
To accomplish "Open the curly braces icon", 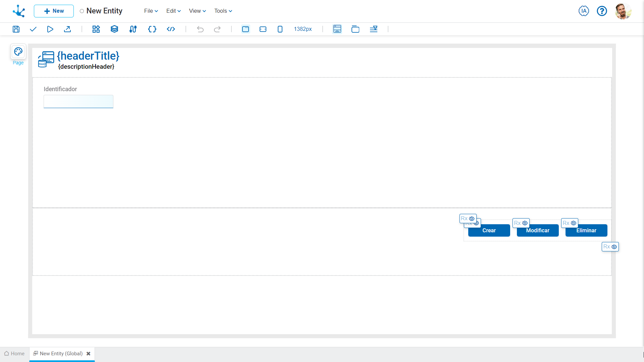I will click(152, 29).
